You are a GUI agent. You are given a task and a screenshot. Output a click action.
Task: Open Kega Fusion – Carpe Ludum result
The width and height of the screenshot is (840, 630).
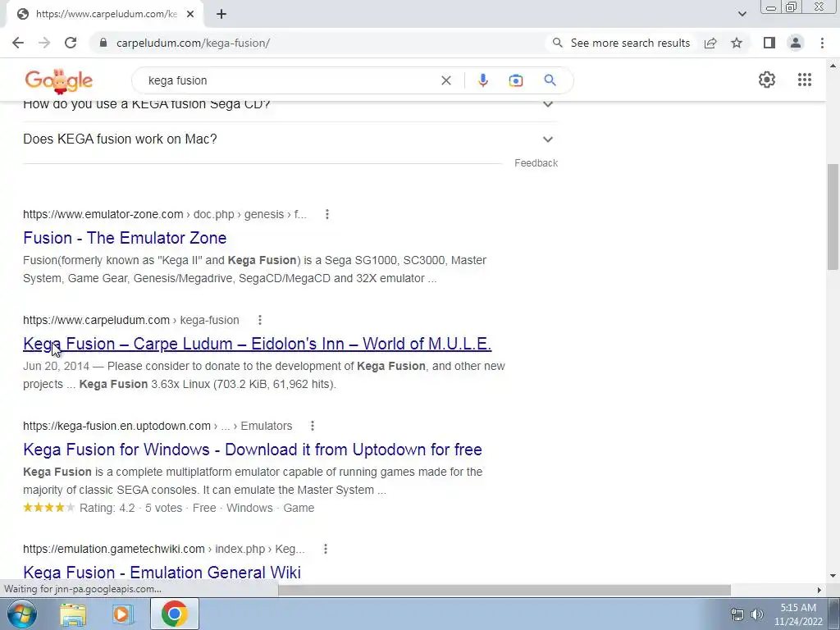(257, 344)
